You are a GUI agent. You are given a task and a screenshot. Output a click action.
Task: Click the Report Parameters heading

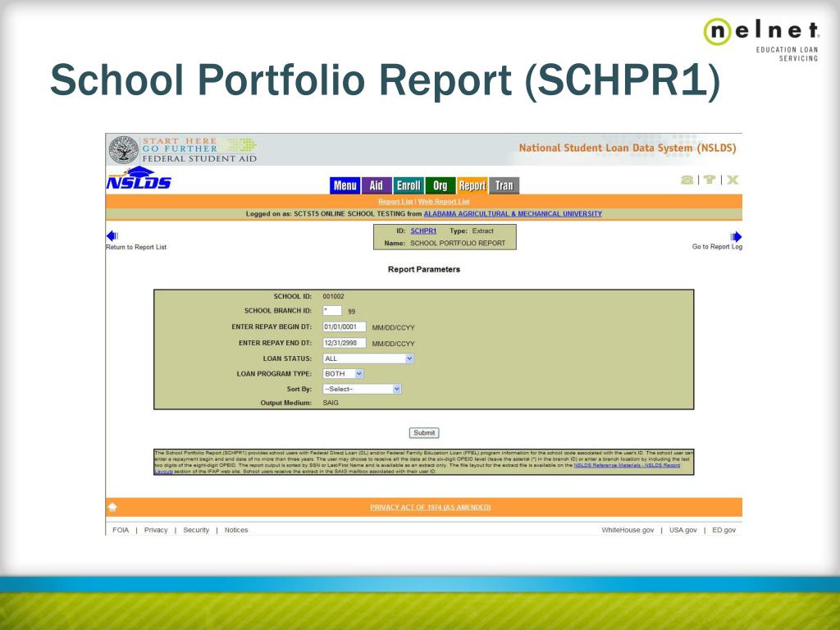pos(424,269)
